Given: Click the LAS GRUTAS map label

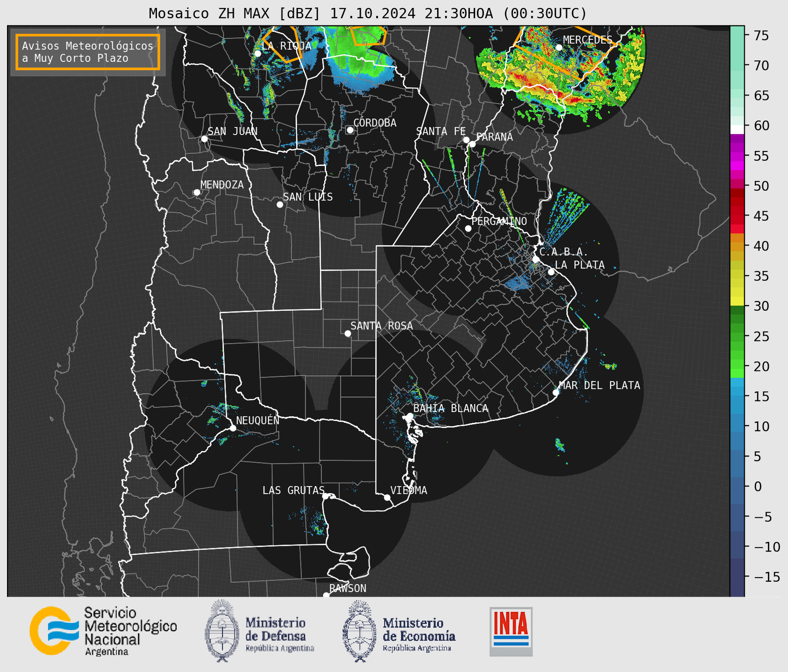Looking at the screenshot, I should click(x=293, y=491).
